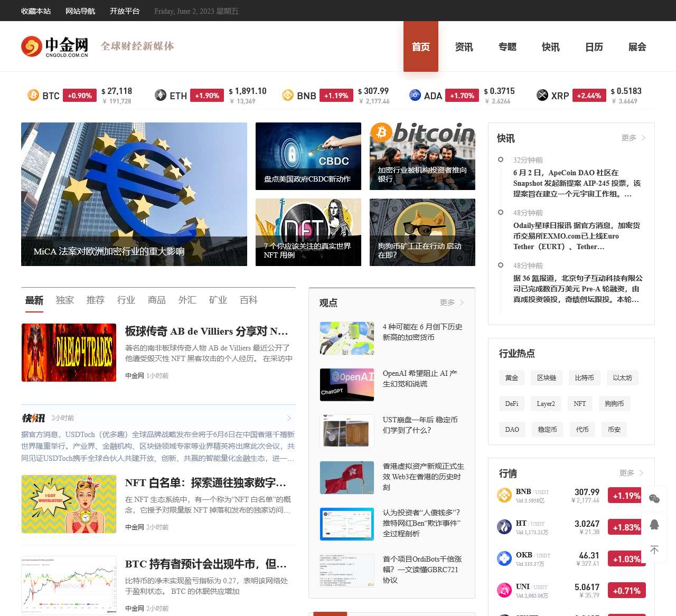The height and width of the screenshot is (616, 676).
Task: Click the ADA coin icon in ticker
Action: pyautogui.click(x=415, y=95)
